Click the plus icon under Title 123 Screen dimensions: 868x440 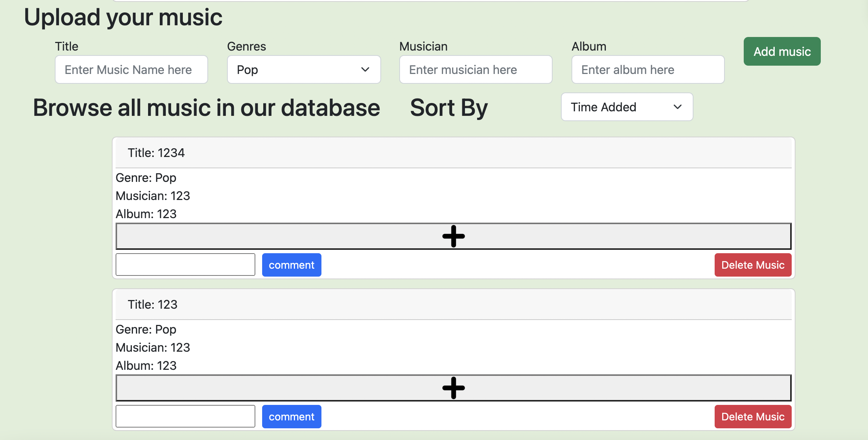pyautogui.click(x=453, y=388)
